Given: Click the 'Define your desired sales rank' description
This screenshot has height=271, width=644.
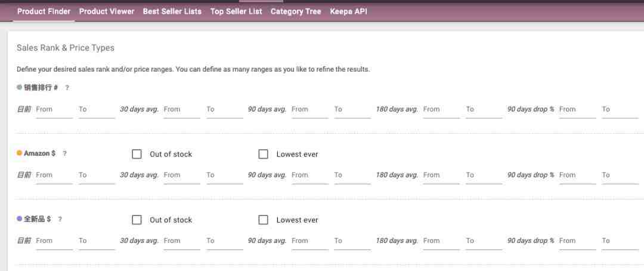Looking at the screenshot, I should 193,69.
